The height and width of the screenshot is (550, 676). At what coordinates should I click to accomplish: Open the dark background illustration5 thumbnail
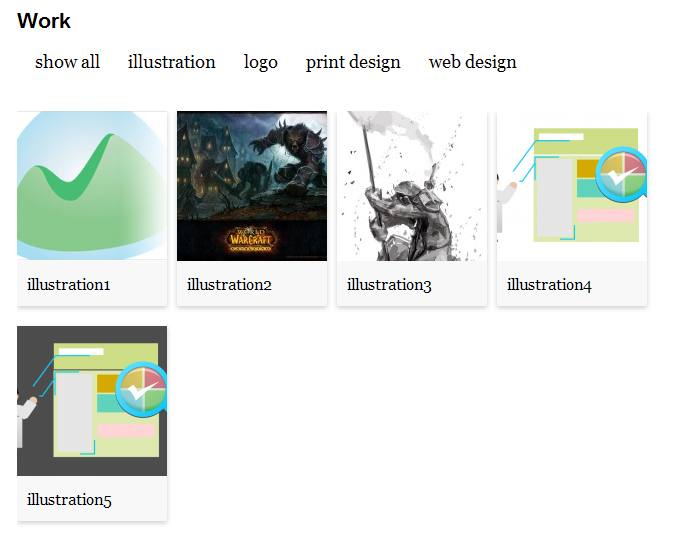[92, 401]
